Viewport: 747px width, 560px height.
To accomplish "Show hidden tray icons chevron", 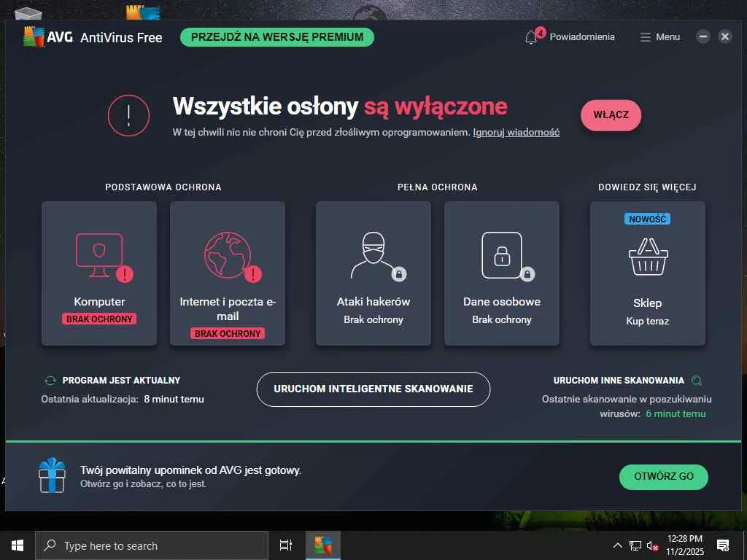I will [617, 545].
